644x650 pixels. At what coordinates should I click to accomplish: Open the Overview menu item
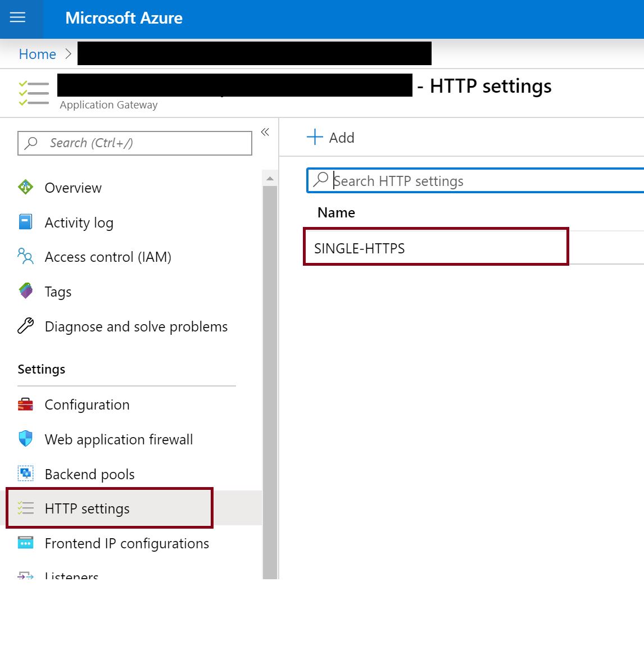pyautogui.click(x=73, y=188)
